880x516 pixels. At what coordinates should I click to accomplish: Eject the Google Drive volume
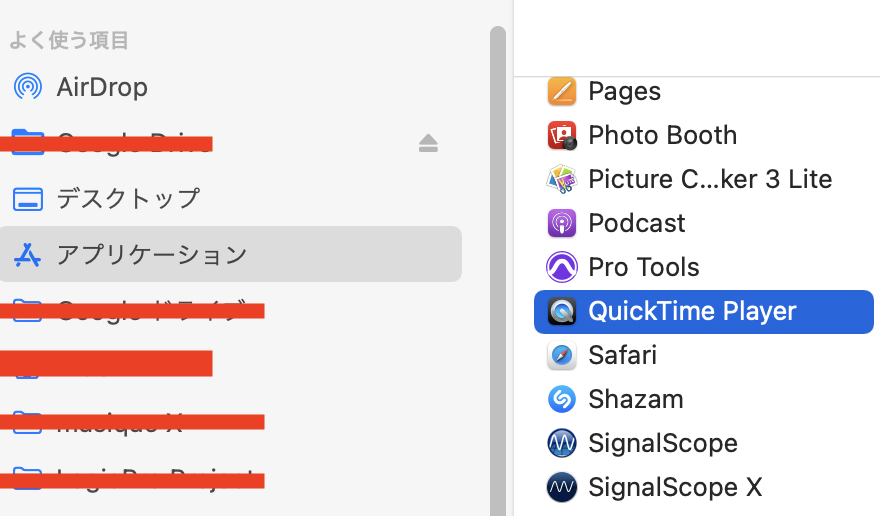coord(428,143)
